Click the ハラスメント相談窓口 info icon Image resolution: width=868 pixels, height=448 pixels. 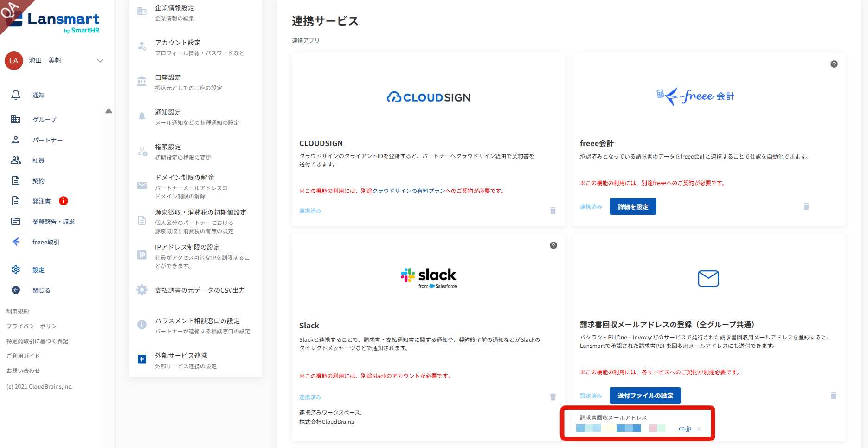click(x=142, y=325)
